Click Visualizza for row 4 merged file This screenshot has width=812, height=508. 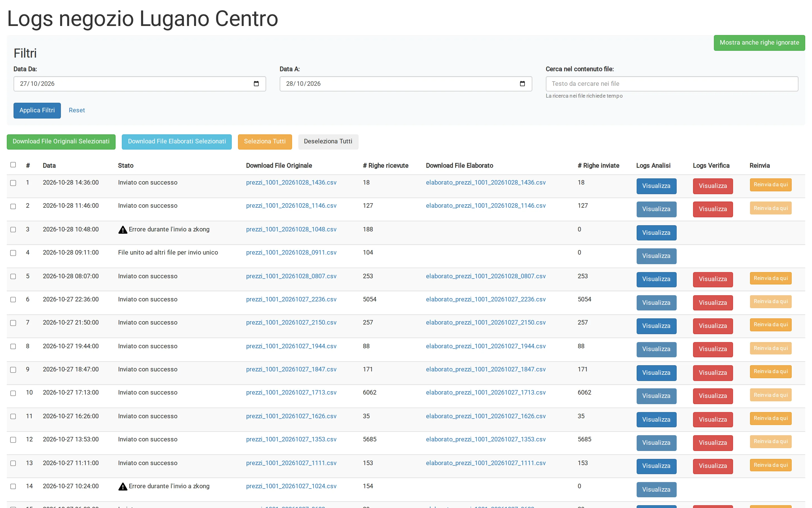(x=656, y=256)
